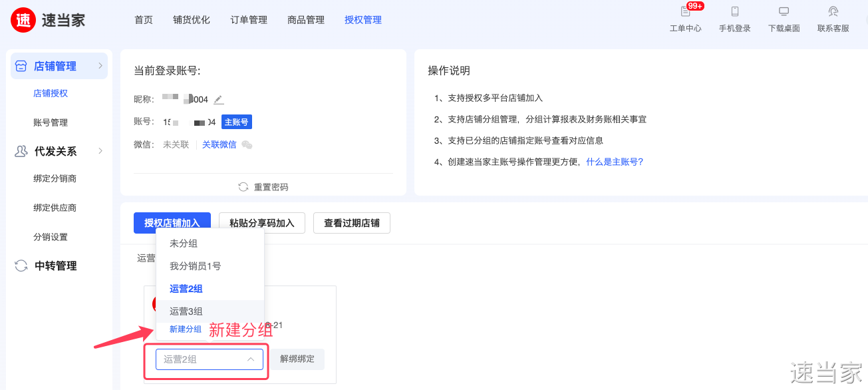This screenshot has height=390, width=868.
Task: Open the 运营2组 group dropdown
Action: tap(210, 359)
